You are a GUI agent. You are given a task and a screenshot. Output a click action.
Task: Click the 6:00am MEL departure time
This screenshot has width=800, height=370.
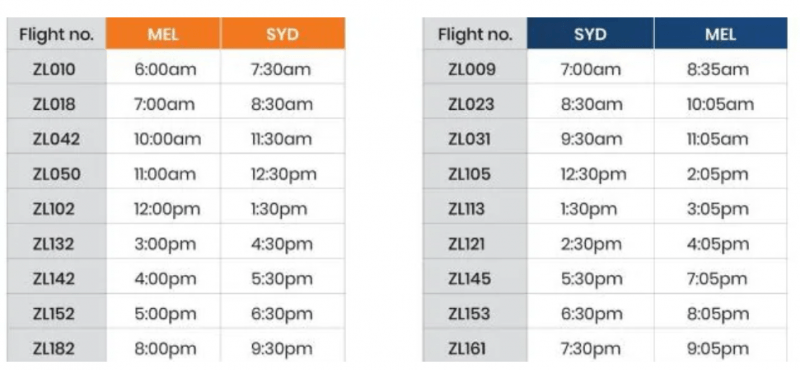163,69
